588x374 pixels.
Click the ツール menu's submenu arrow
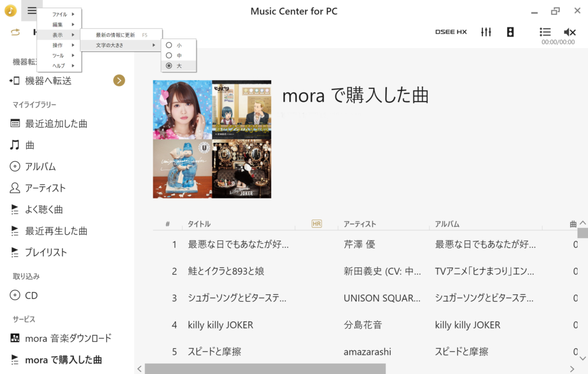coord(73,56)
